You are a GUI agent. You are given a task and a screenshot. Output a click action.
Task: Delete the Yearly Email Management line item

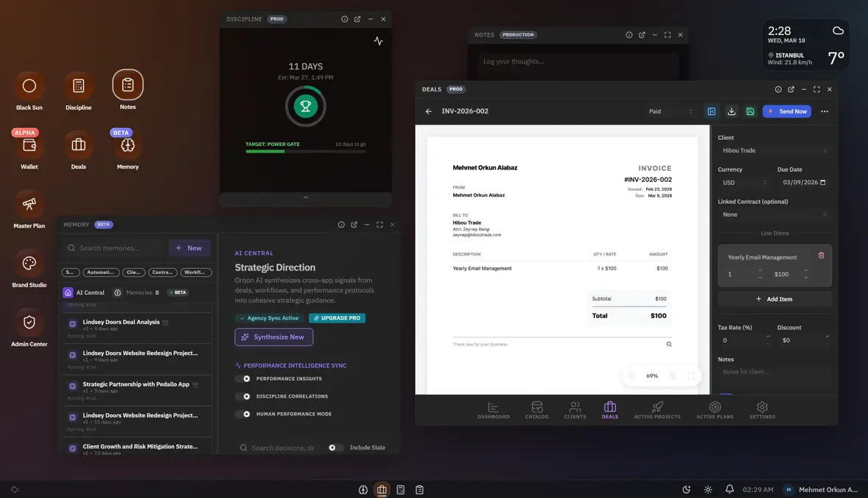pos(821,256)
